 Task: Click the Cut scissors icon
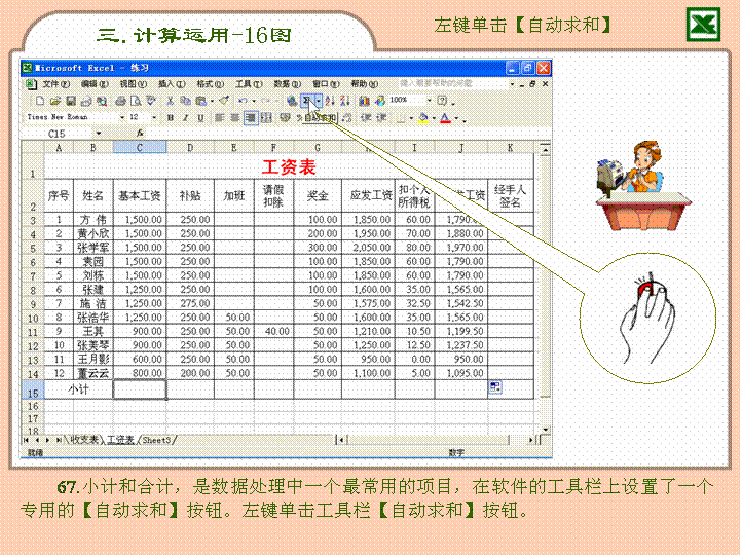[170, 101]
